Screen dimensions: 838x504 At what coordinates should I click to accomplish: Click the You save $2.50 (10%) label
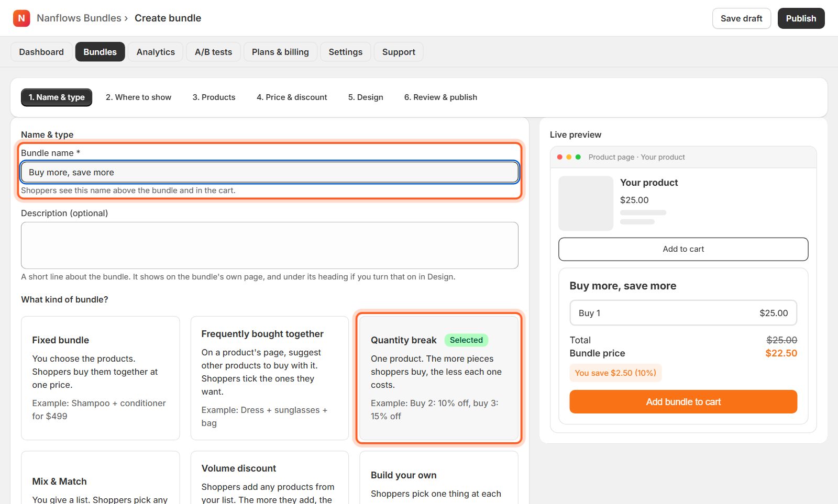pyautogui.click(x=615, y=373)
